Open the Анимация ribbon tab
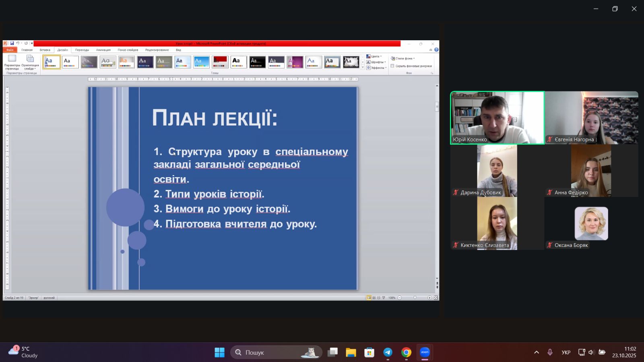The image size is (644, 362). coord(103,50)
